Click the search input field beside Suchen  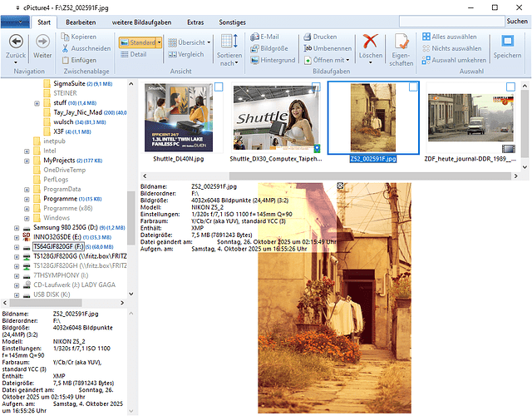450,19
